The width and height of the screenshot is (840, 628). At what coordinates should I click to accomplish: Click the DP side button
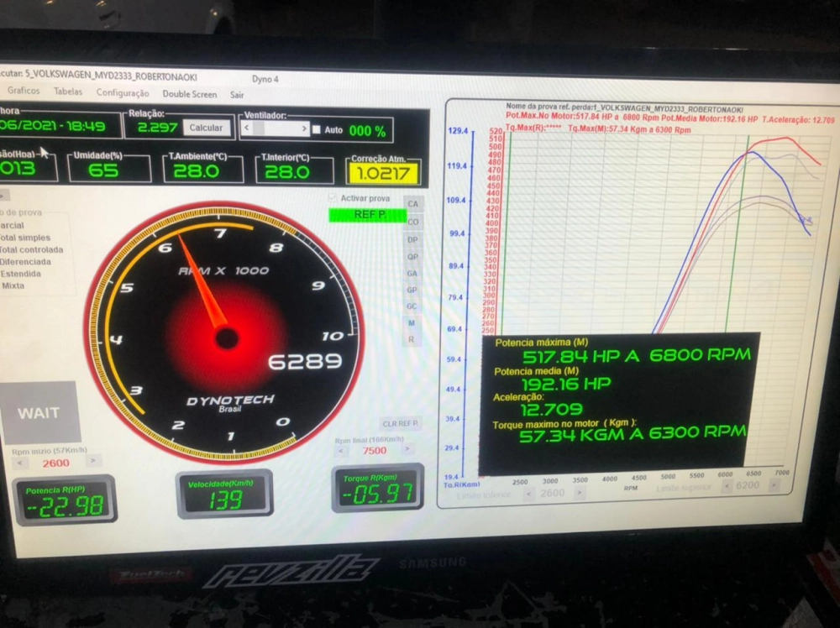[x=412, y=240]
